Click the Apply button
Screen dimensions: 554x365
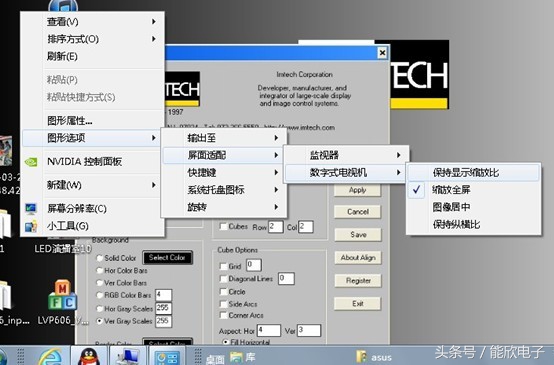pyautogui.click(x=358, y=190)
